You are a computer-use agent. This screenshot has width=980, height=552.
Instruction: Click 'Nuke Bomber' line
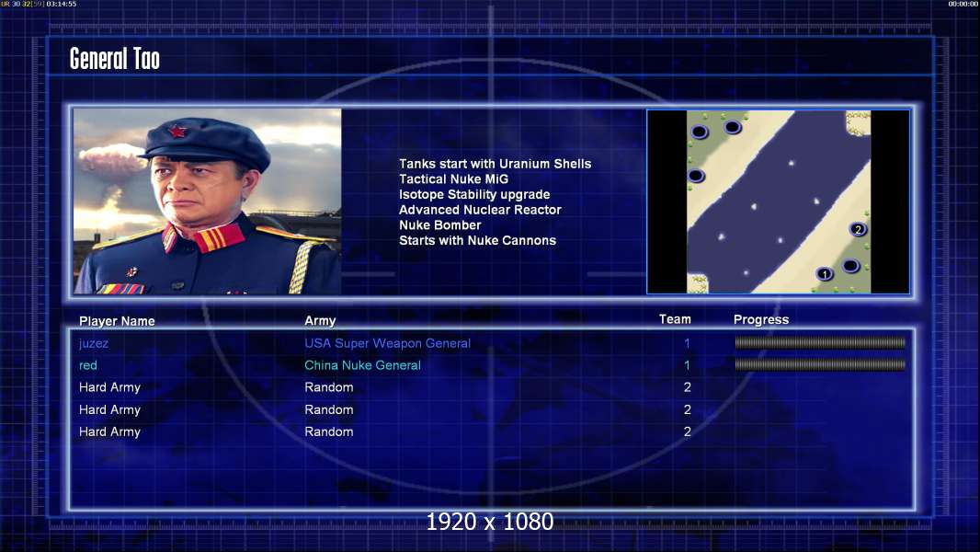(440, 225)
